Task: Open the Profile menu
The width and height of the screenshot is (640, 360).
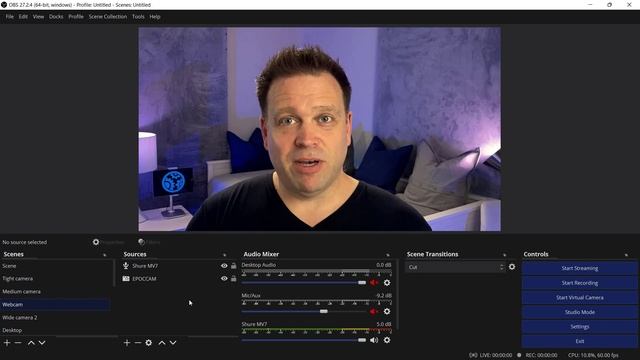Action: pyautogui.click(x=76, y=17)
